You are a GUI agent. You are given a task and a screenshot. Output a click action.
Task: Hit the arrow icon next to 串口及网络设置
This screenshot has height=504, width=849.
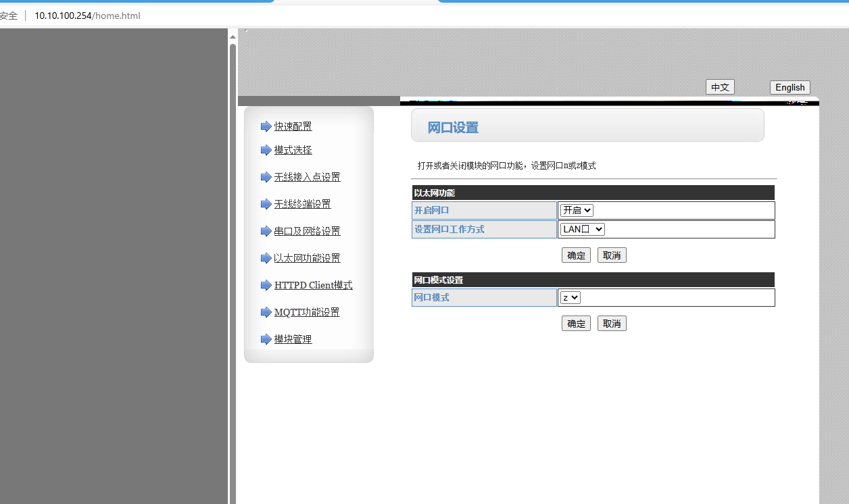(266, 231)
